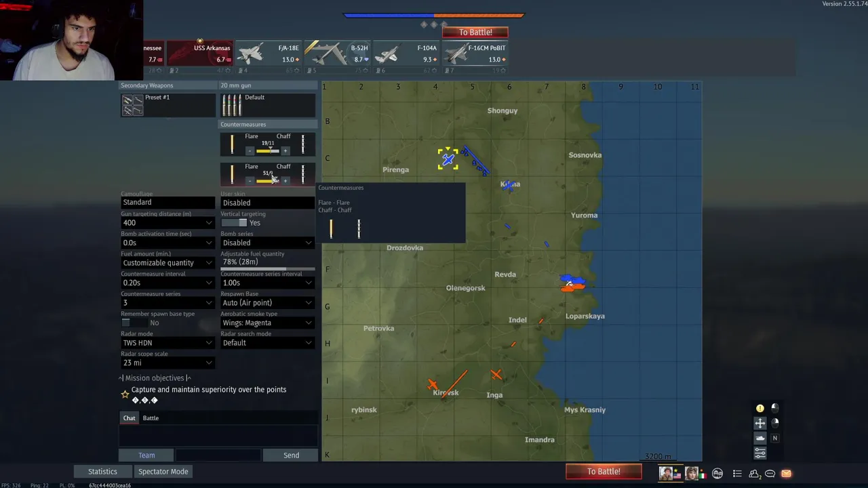Open the Gun targeting distance dropdown
Viewport: 868px width, 488px height.
168,222
